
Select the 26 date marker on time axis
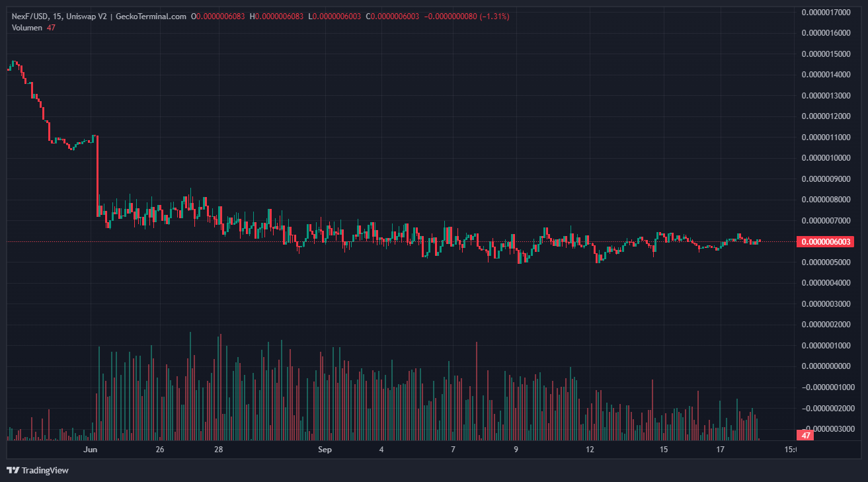[160, 450]
